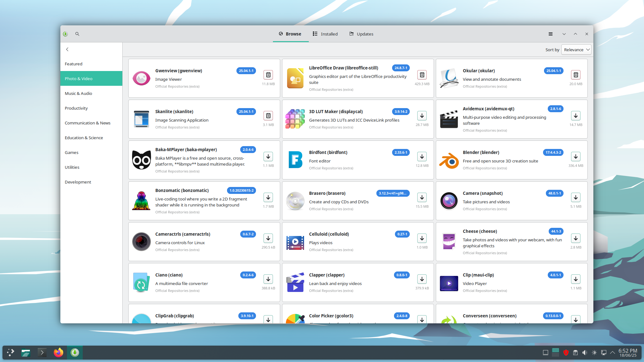Viewport: 644px width, 362px height.
Task: Open ClipGrab (clipgrab) title
Action: coord(175,316)
